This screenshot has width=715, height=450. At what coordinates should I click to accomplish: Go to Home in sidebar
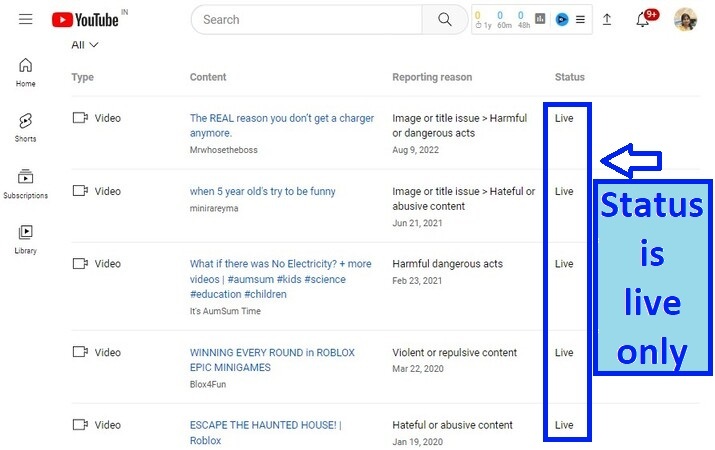tap(26, 71)
